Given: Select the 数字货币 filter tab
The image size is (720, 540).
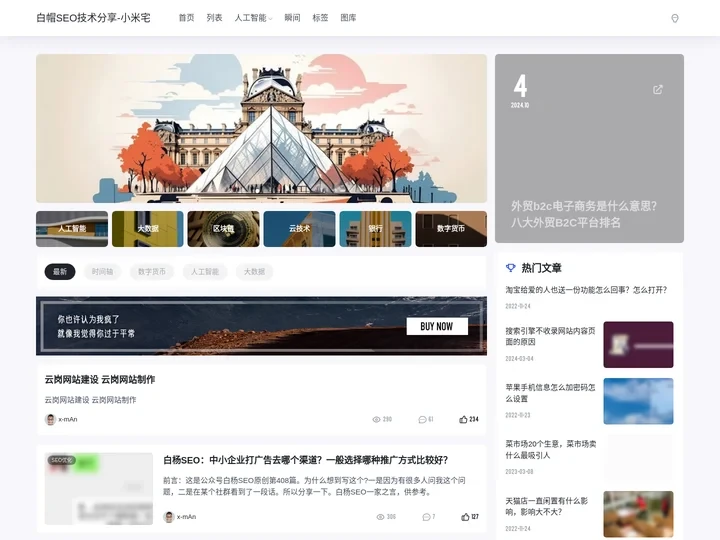Looking at the screenshot, I should 152,271.
